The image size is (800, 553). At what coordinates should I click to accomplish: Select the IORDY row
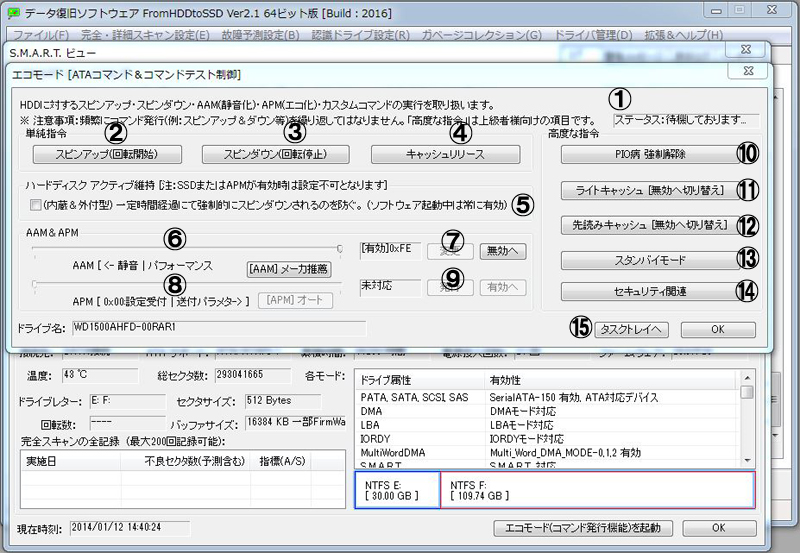click(547, 439)
